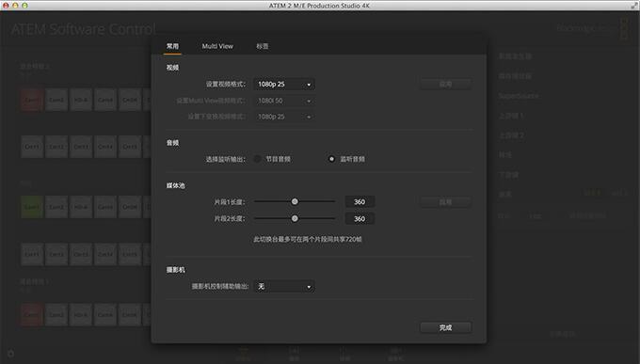Open the 设置视频格式 dropdown showing 1080p 25
This screenshot has width=640, height=364.
tap(284, 84)
